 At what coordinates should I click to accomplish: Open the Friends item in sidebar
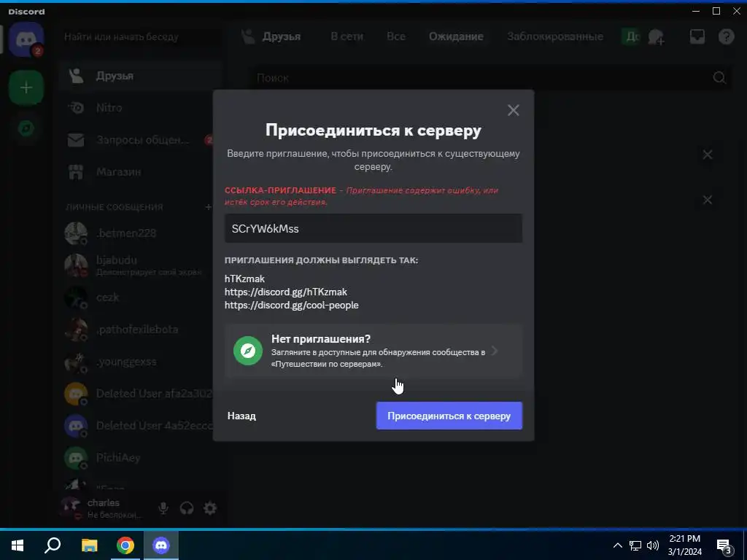(140, 76)
